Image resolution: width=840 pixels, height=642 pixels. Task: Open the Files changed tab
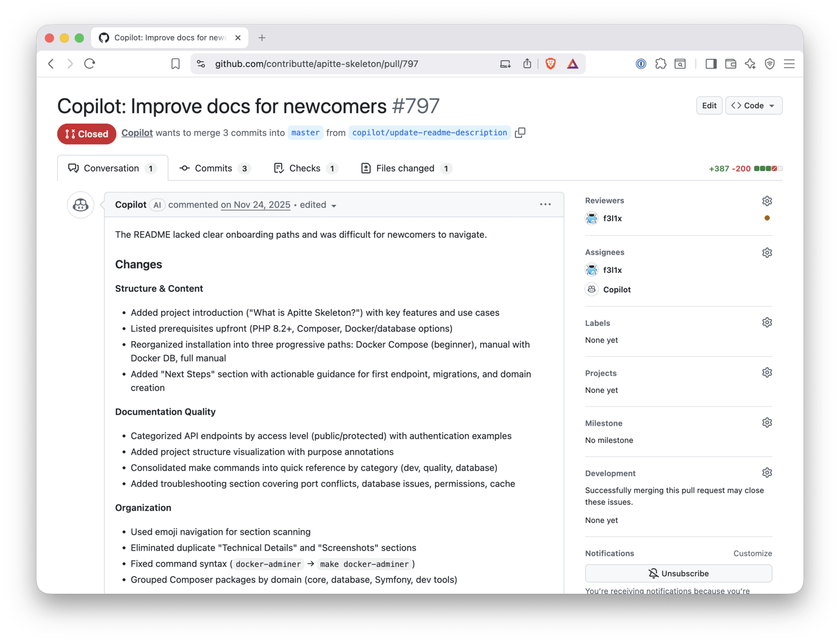406,168
